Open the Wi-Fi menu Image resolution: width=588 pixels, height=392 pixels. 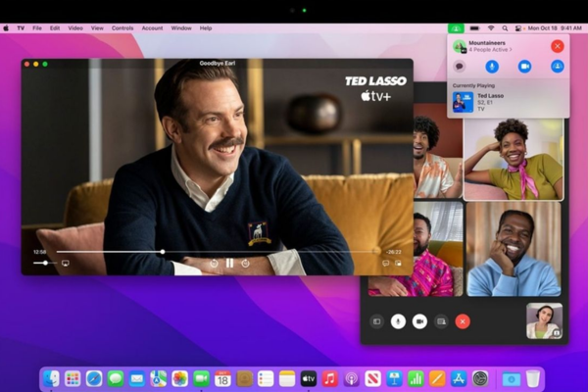coord(491,28)
